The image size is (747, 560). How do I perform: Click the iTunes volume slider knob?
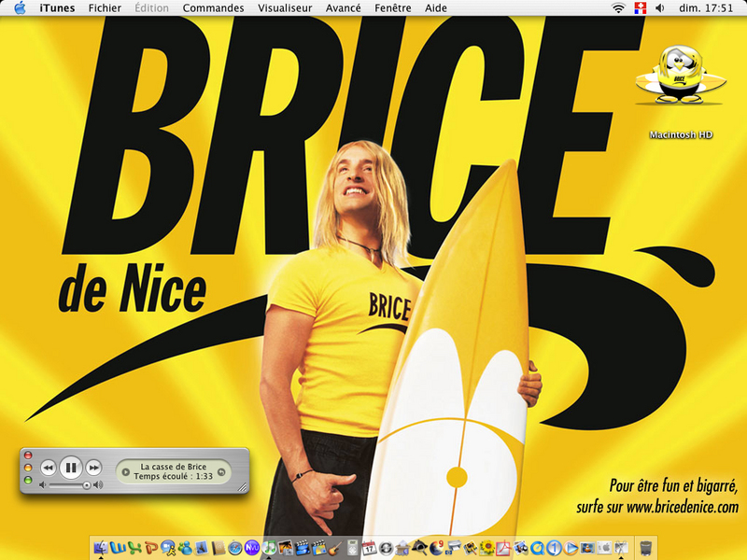[87, 485]
